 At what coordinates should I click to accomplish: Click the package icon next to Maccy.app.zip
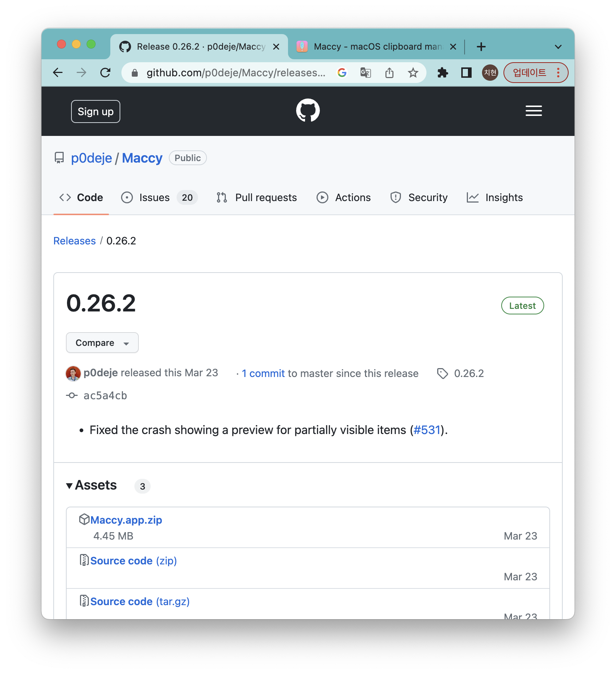point(84,519)
